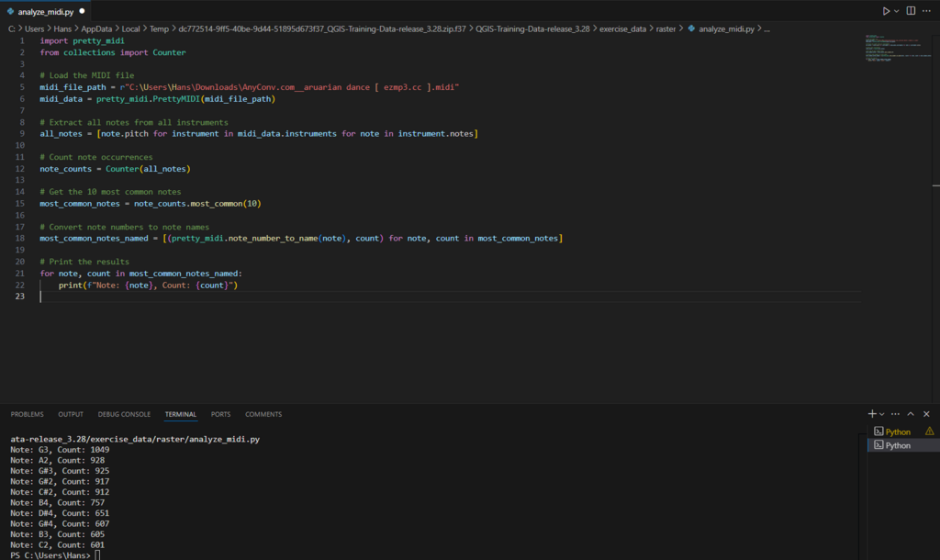Open the run options dropdown arrow
The height and width of the screenshot is (560, 940).
896,11
